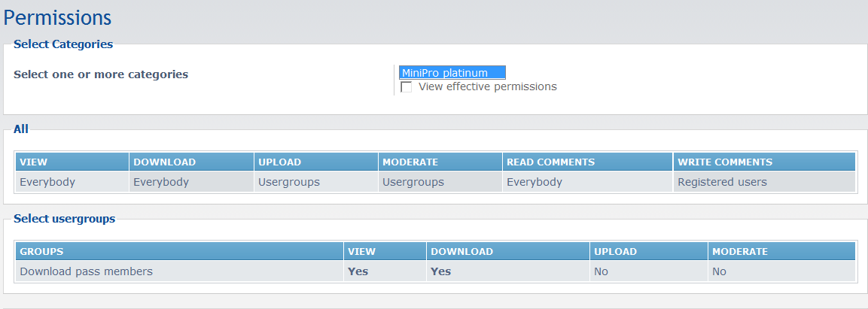Click the READ COMMENTS column header
The image size is (868, 309).
550,162
